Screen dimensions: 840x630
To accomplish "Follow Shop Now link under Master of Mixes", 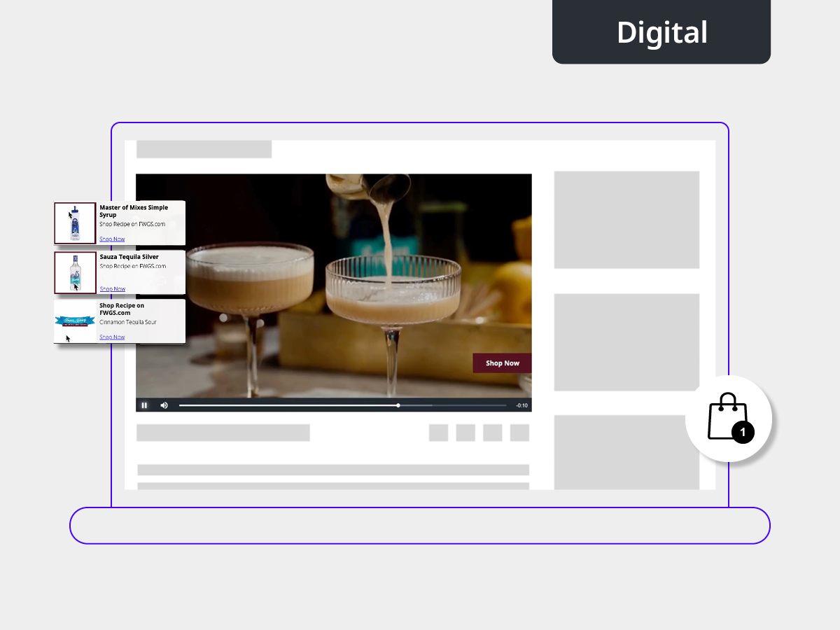I will (112, 239).
